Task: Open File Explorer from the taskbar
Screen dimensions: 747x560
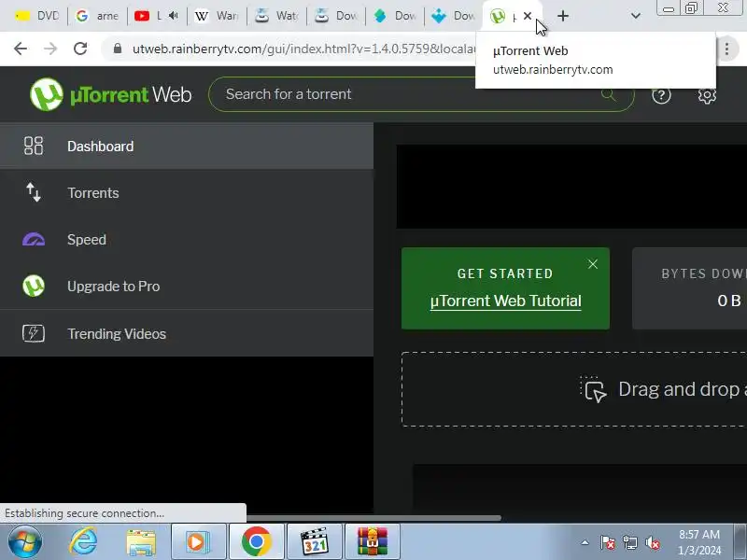Action: coord(141,542)
